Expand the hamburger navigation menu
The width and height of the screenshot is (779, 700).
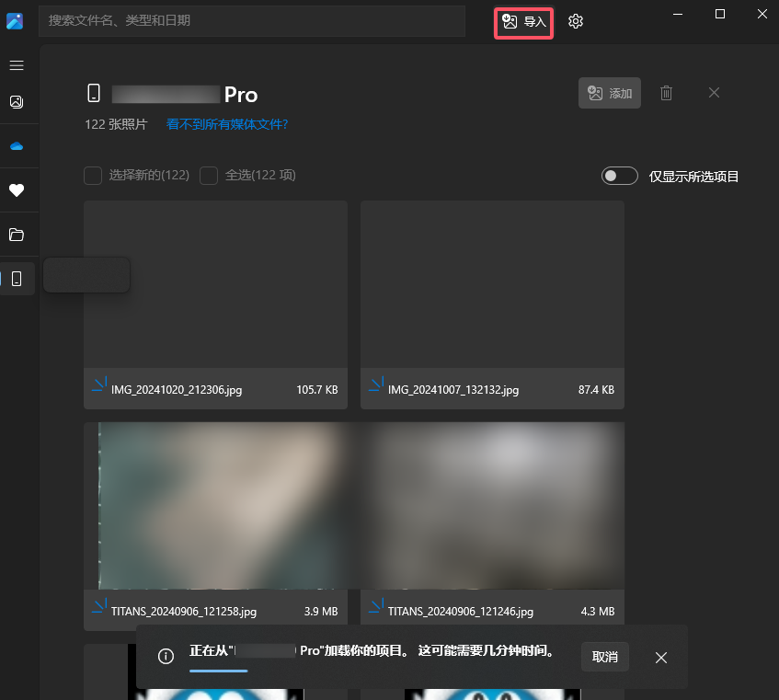pyautogui.click(x=17, y=66)
